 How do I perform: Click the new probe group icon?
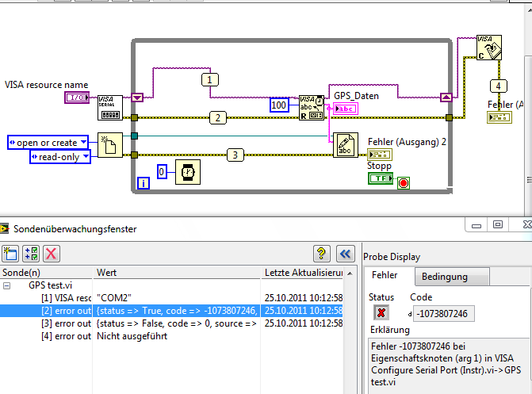tap(11, 254)
